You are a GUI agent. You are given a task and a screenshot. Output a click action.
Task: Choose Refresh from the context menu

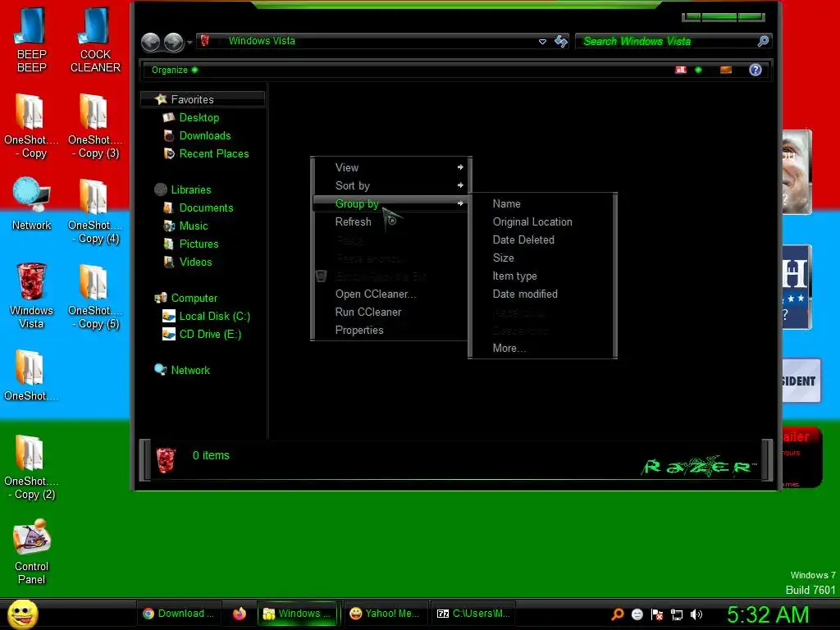[x=391, y=221]
